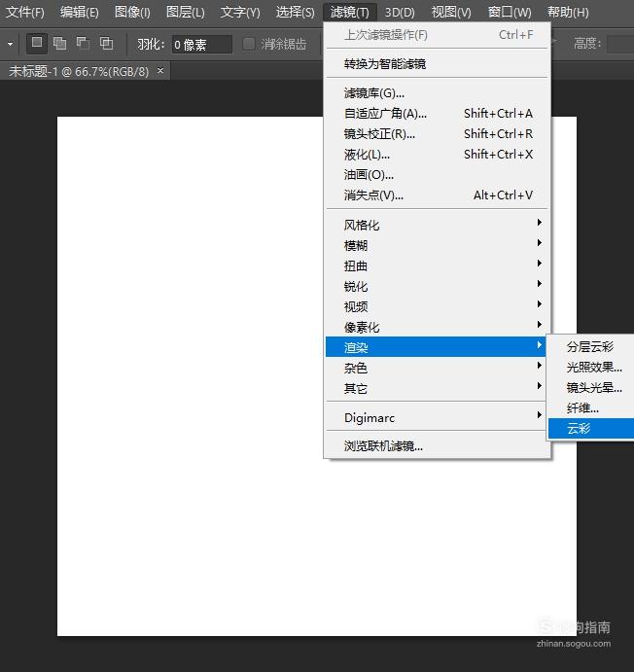The width and height of the screenshot is (634, 672).
Task: Open the 图层(L) menu
Action: tap(185, 13)
